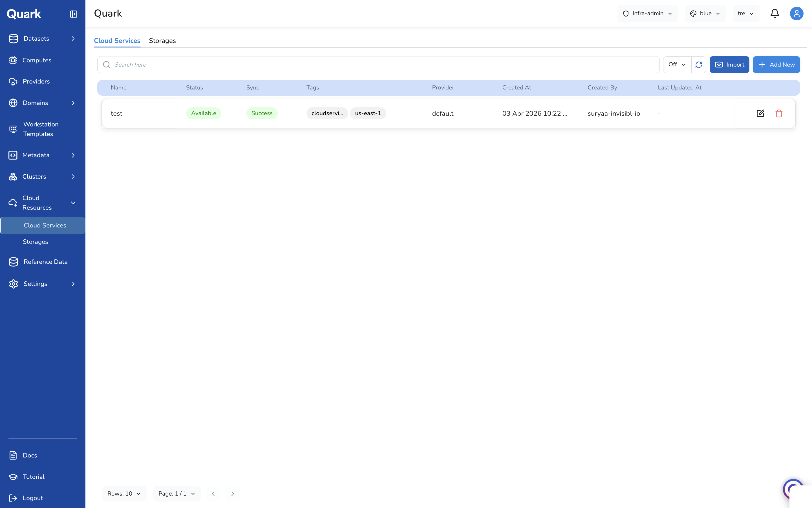Click the Providers cloud-gear icon

tap(13, 82)
